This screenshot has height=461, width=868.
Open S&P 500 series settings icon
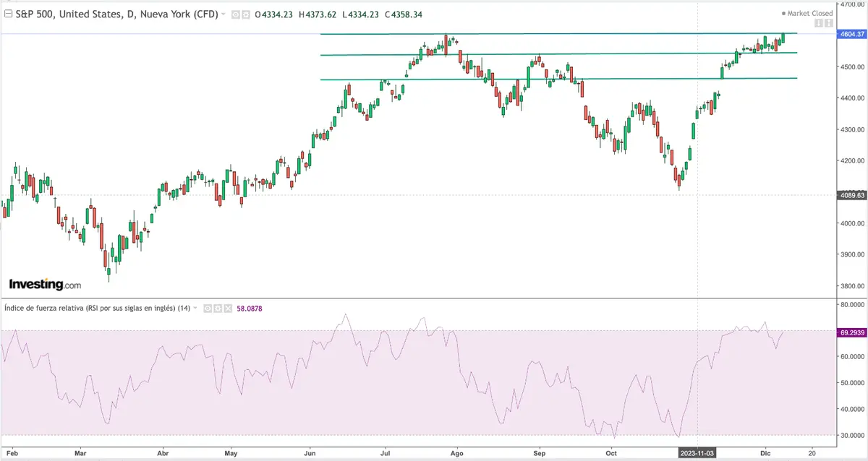(246, 14)
